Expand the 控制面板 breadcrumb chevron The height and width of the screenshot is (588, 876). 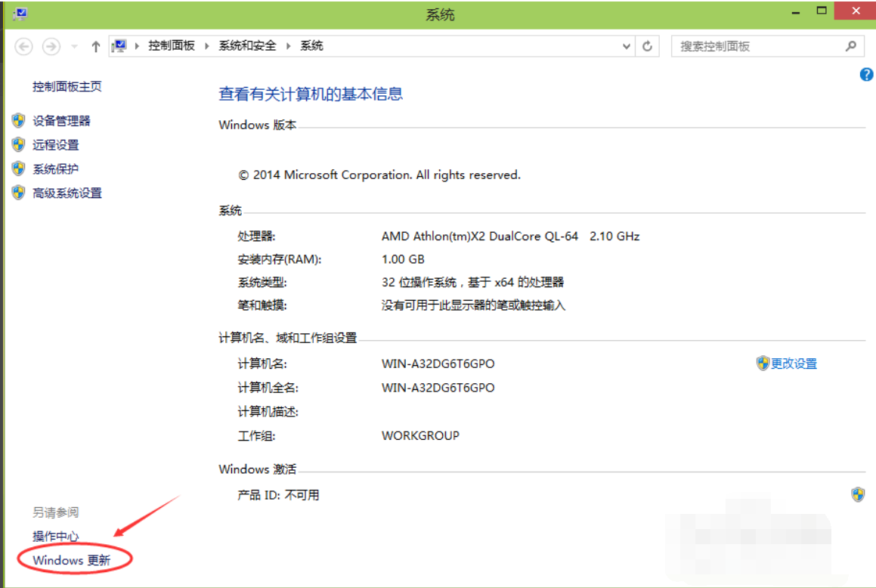[x=206, y=45]
